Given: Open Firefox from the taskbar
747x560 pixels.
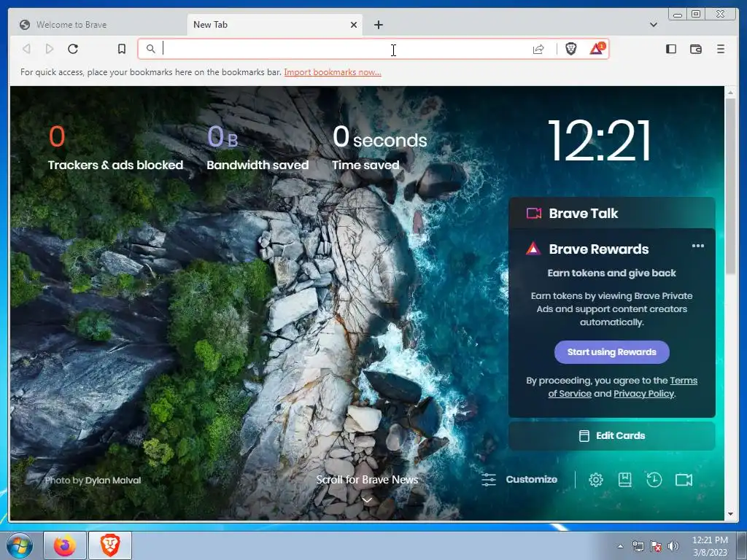Looking at the screenshot, I should point(65,545).
